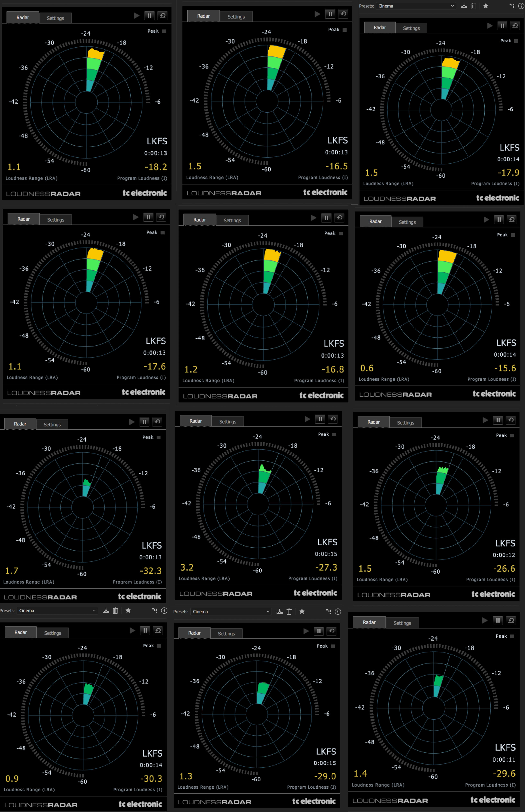
Task: Reset the radar reading -17.9 LKFS
Action: click(515, 26)
